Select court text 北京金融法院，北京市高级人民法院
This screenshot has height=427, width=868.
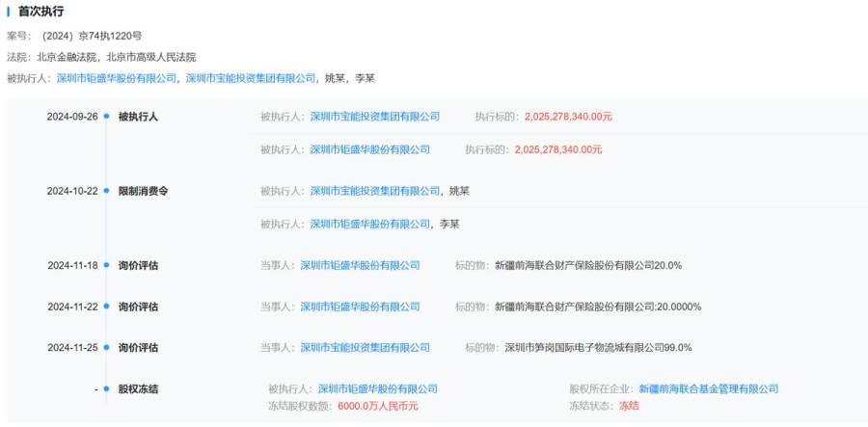point(117,58)
